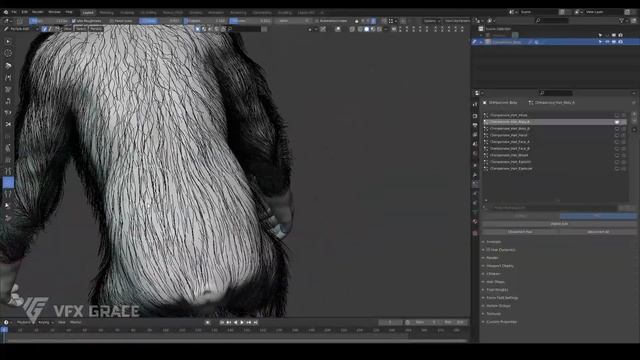Open the Scene properties tab

475,144
